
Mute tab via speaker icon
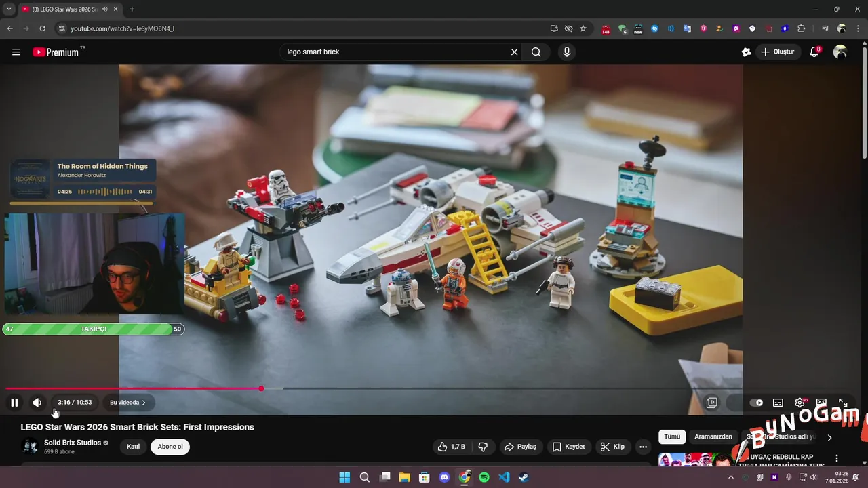tap(104, 9)
